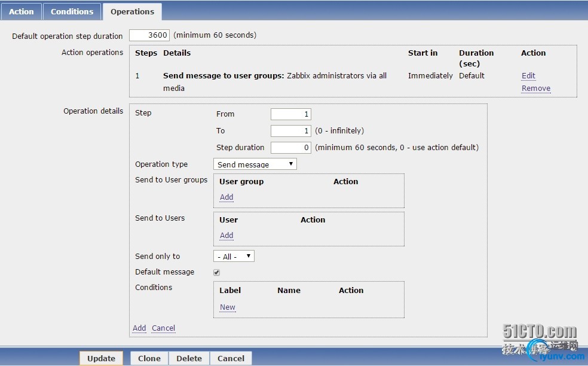The width and height of the screenshot is (588, 366).
Task: Add a user in Send to Users
Action: point(226,236)
